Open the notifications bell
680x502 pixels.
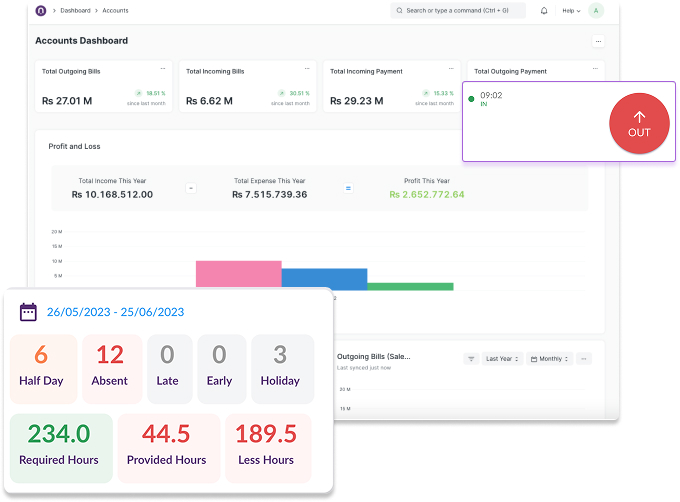[x=544, y=11]
